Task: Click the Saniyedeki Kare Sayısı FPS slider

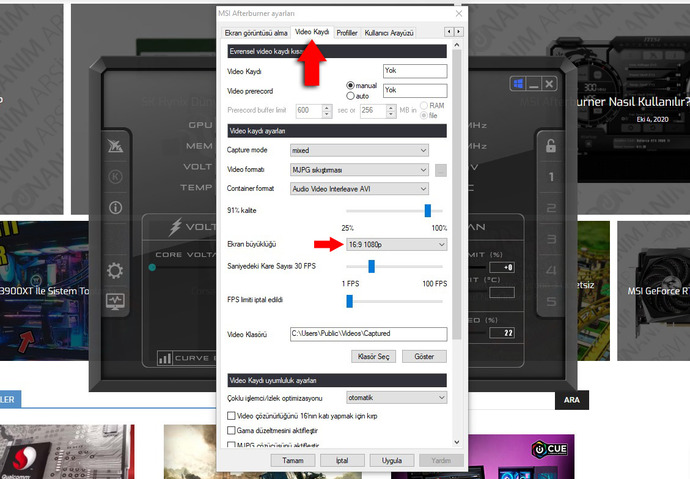Action: [x=371, y=267]
